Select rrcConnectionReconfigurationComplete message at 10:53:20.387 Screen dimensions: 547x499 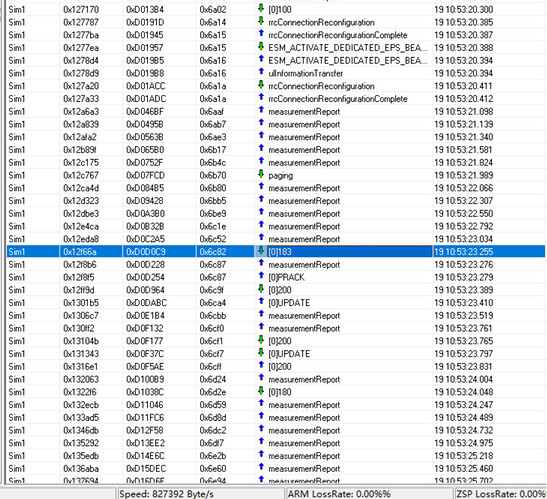pos(338,35)
